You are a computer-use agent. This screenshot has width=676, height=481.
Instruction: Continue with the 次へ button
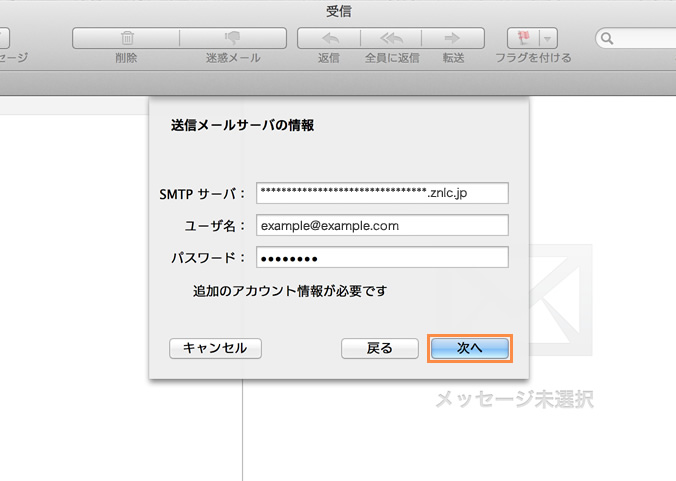470,348
